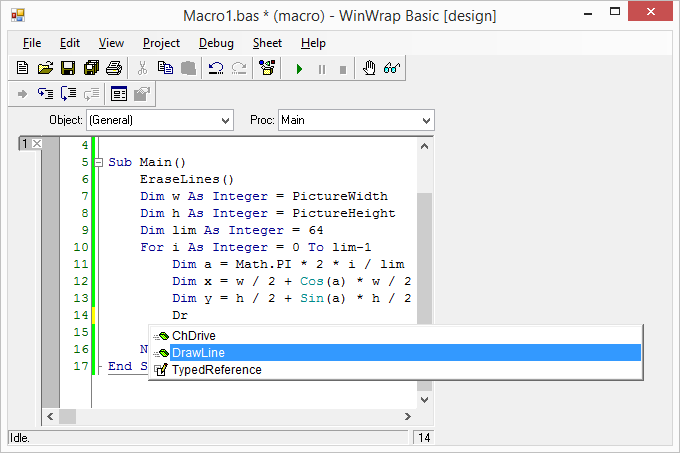Open the View menu
This screenshot has height=453, width=680.
[x=111, y=43]
